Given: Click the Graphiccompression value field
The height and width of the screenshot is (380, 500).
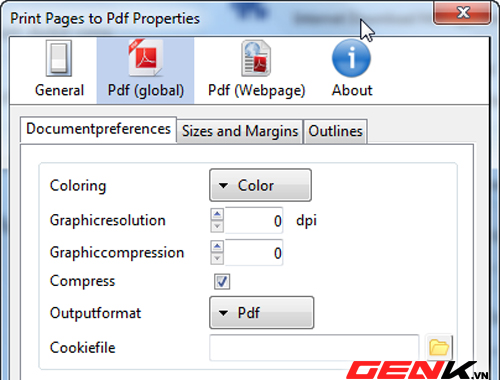Looking at the screenshot, I should (254, 253).
